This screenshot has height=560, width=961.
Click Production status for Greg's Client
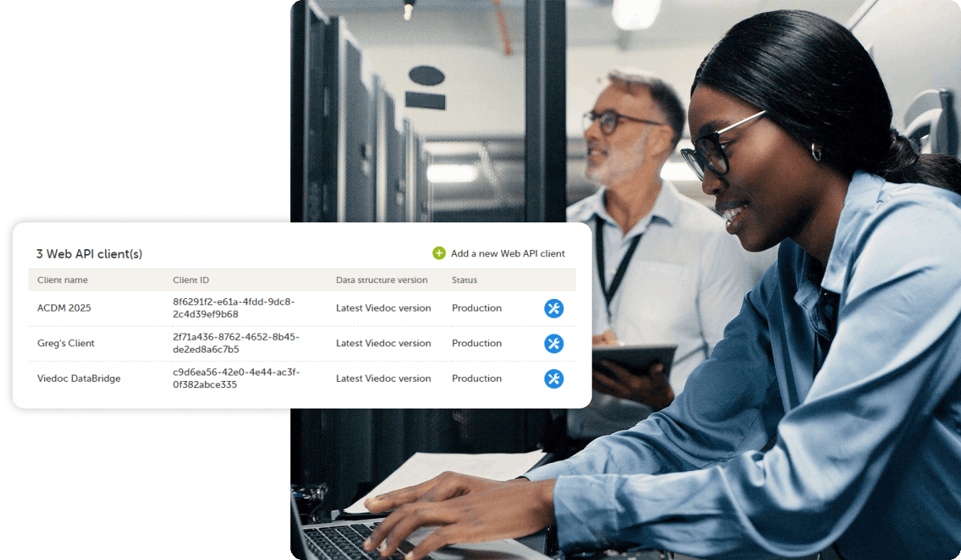[x=477, y=343]
